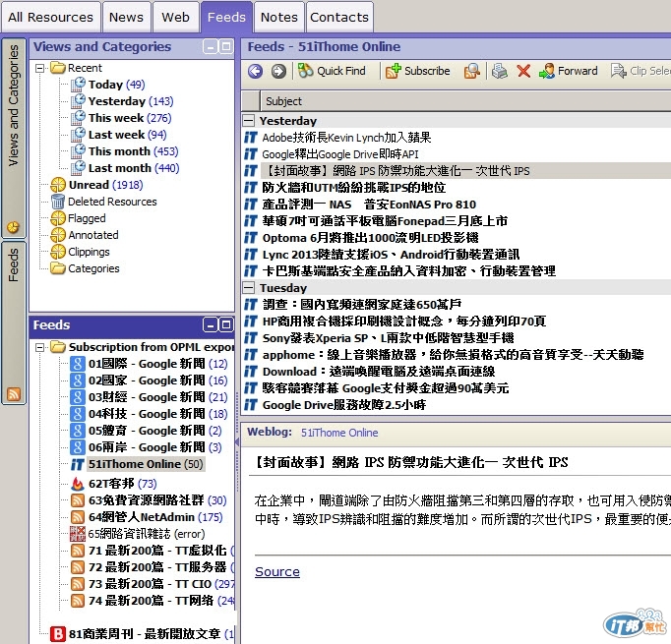Select Last month (440) view
The image size is (671, 644).
(134, 168)
